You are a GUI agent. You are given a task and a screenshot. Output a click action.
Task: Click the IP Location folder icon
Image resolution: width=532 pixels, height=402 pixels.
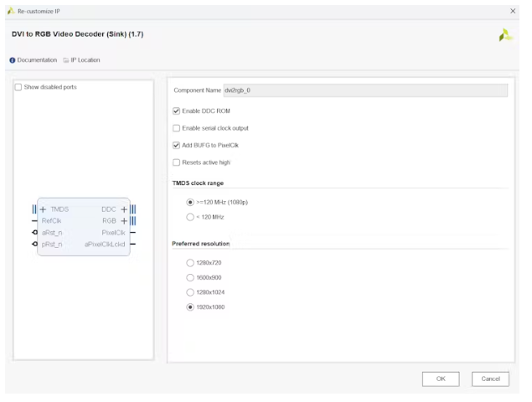click(65, 60)
